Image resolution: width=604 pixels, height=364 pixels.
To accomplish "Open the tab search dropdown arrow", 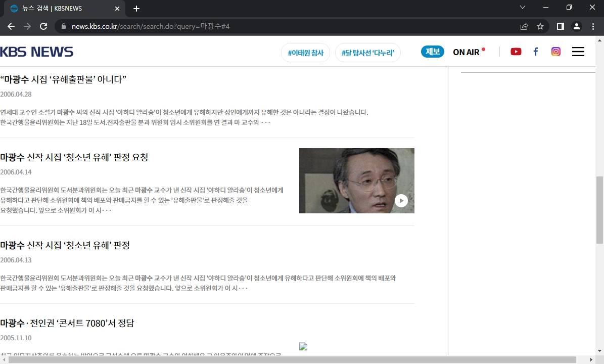I will click(523, 7).
